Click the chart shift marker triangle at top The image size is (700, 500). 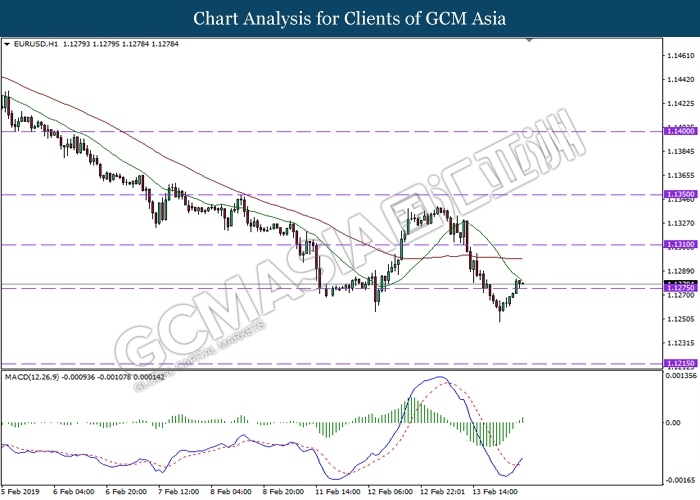pos(529,40)
